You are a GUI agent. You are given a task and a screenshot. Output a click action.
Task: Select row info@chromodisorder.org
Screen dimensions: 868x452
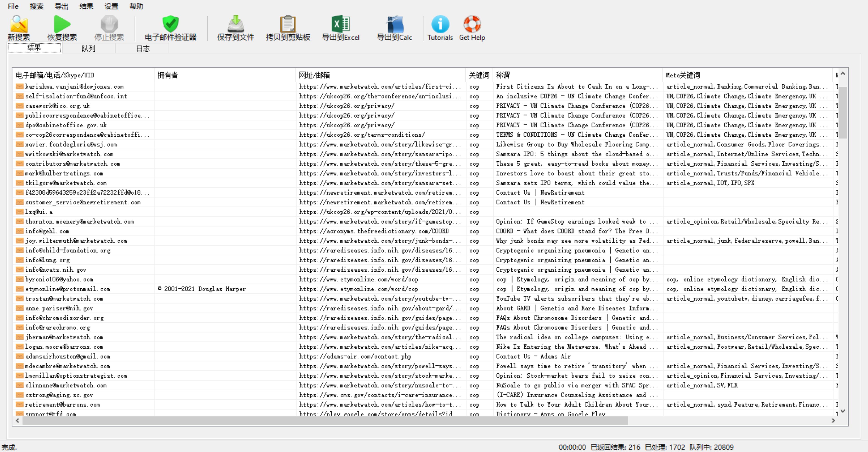click(425, 318)
